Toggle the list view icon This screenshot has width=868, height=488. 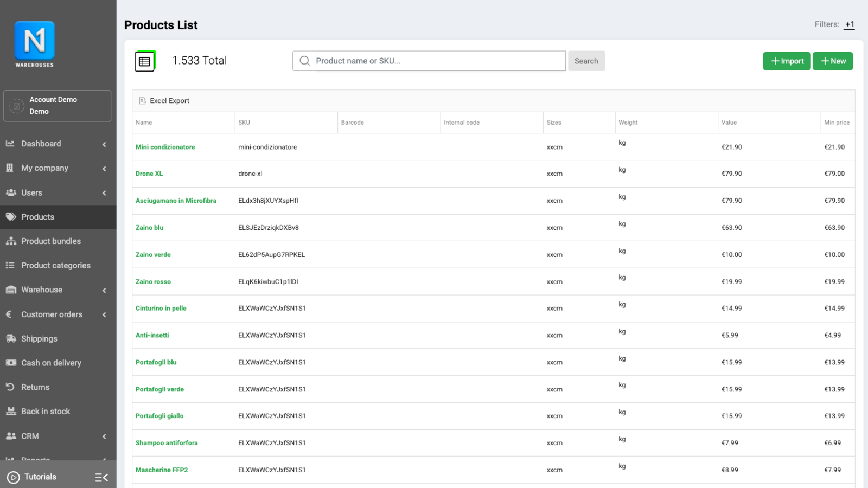point(145,61)
